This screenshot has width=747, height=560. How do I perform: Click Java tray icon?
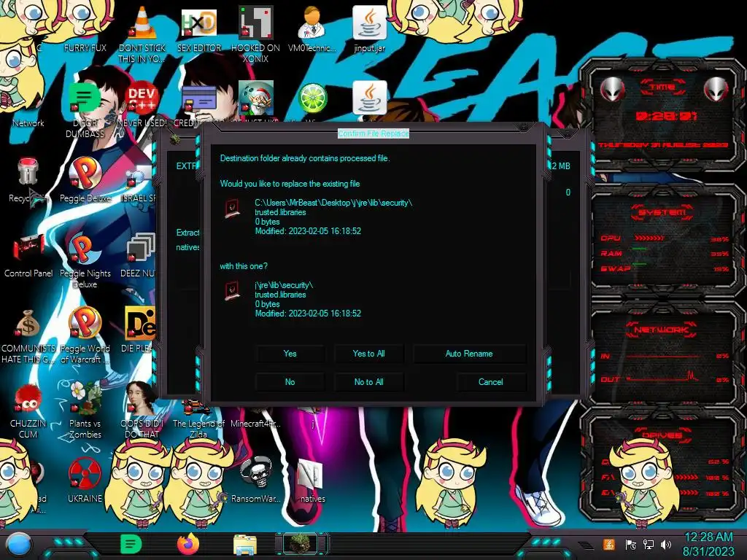609,544
